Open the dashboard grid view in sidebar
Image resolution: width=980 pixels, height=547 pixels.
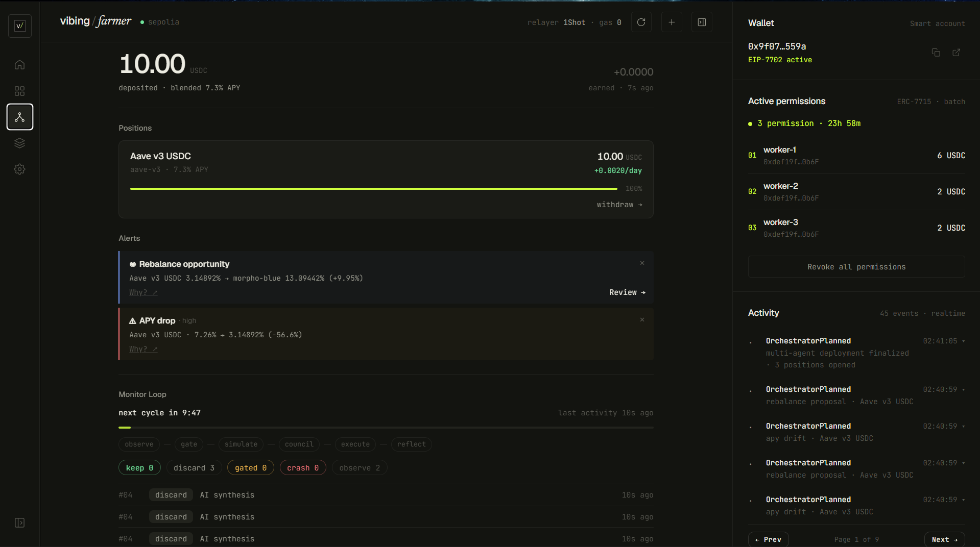tap(19, 91)
